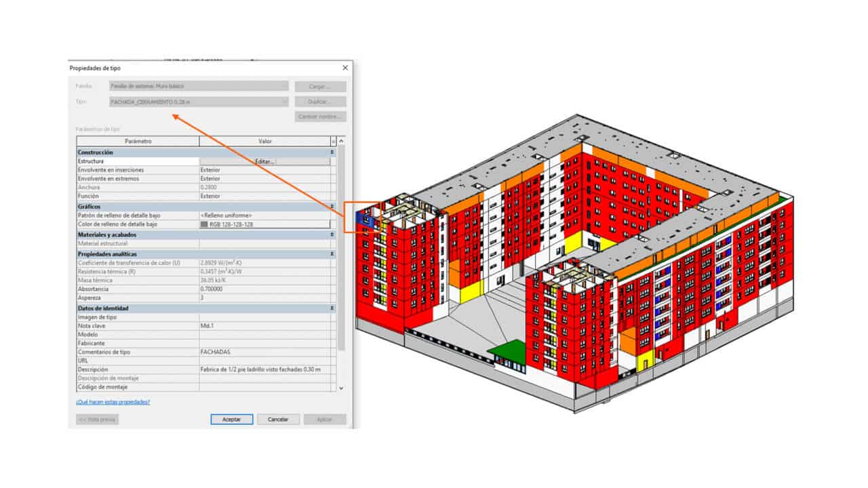Select the Envolvente en inserciones value Exterior
Image resolution: width=868 pixels, height=488 pixels.
(x=264, y=170)
